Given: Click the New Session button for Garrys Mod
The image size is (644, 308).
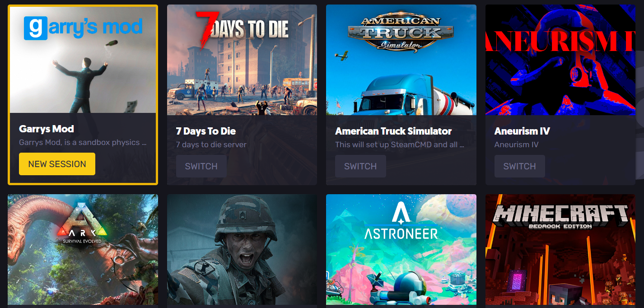Looking at the screenshot, I should 57,164.
